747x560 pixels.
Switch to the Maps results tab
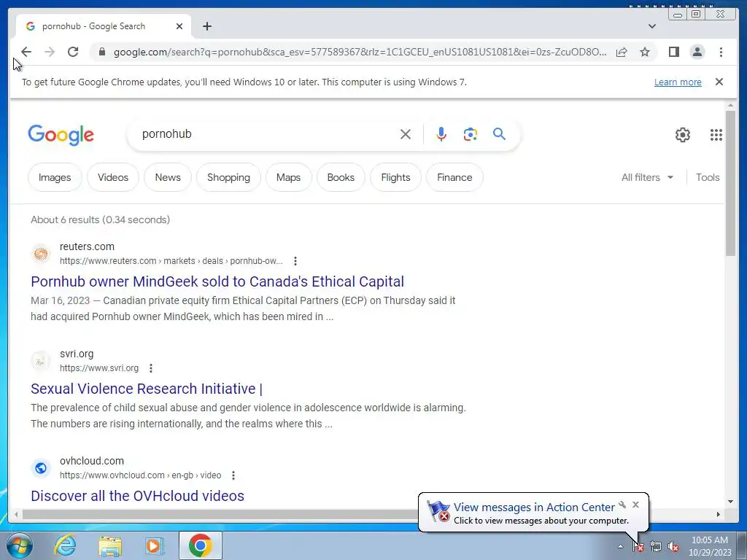click(x=288, y=177)
